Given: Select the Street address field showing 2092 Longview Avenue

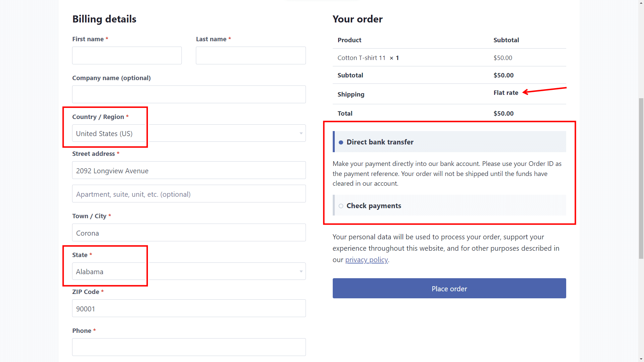Looking at the screenshot, I should pos(189,170).
